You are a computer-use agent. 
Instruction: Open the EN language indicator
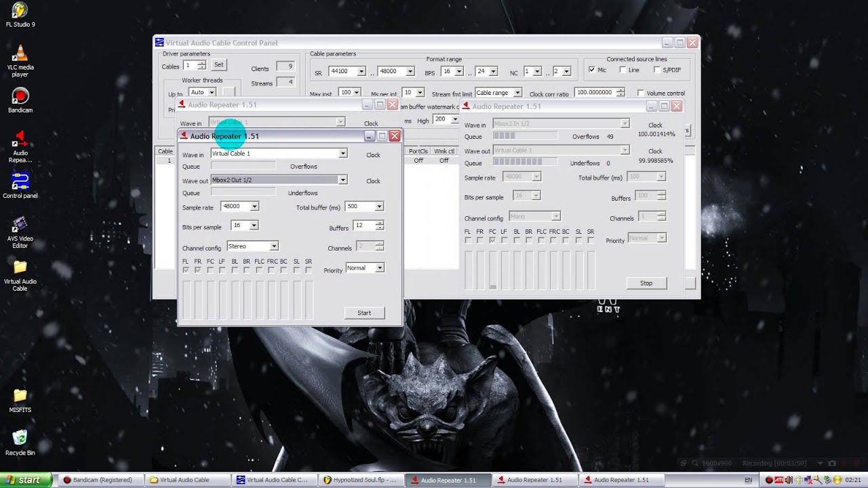(749, 480)
